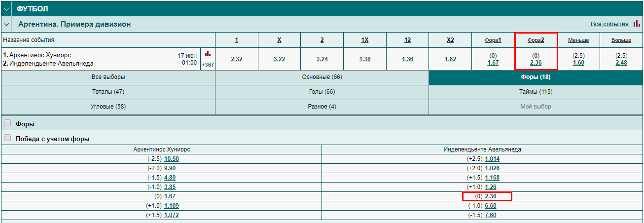The width and height of the screenshot is (644, 223).
Task: Sort by the Фора2 column header
Action: pyautogui.click(x=536, y=40)
